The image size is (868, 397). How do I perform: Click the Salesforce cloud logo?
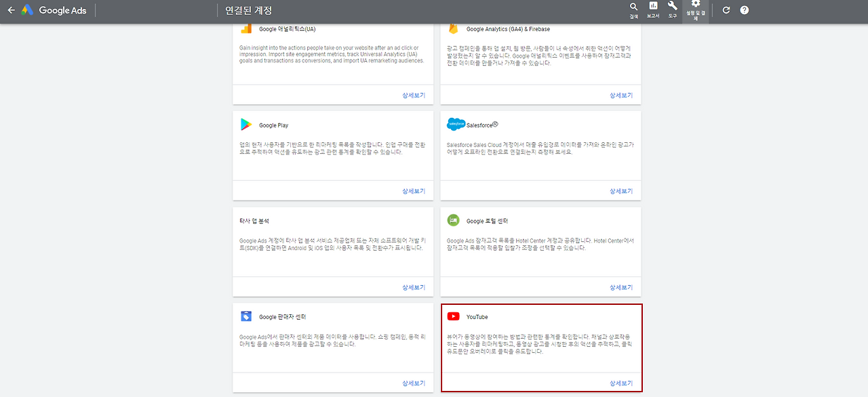456,125
